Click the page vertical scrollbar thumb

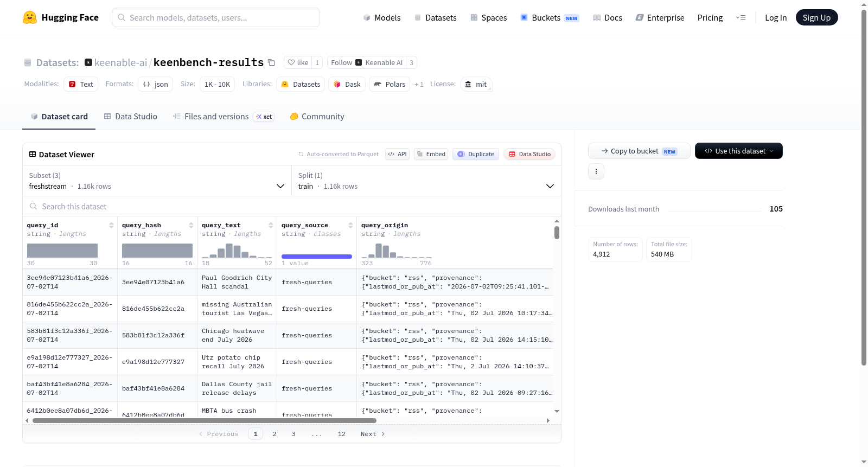tap(864, 187)
